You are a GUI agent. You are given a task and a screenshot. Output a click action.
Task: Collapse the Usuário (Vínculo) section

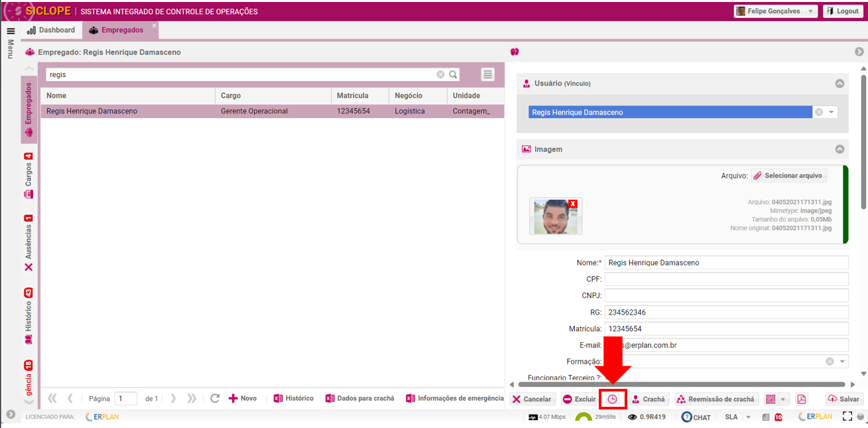coord(839,84)
